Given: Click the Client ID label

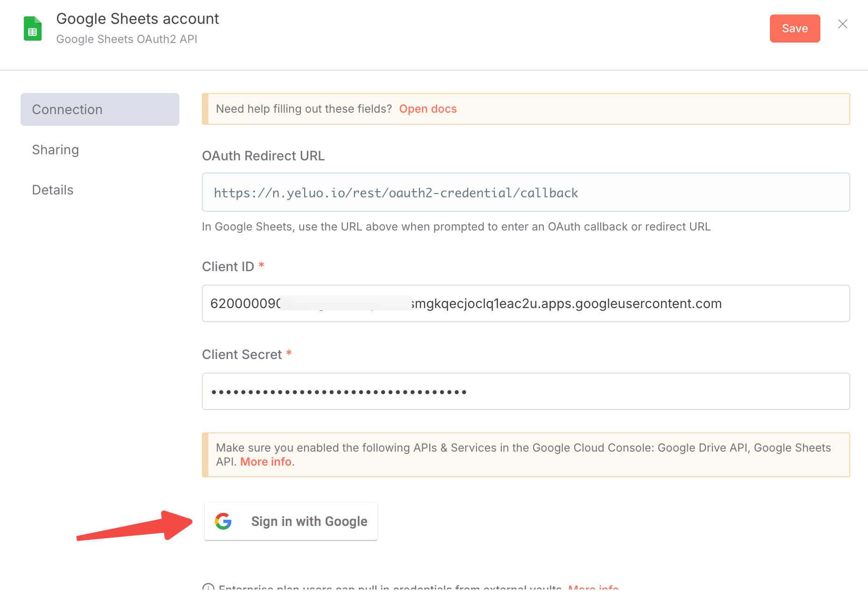Looking at the screenshot, I should 228,266.
